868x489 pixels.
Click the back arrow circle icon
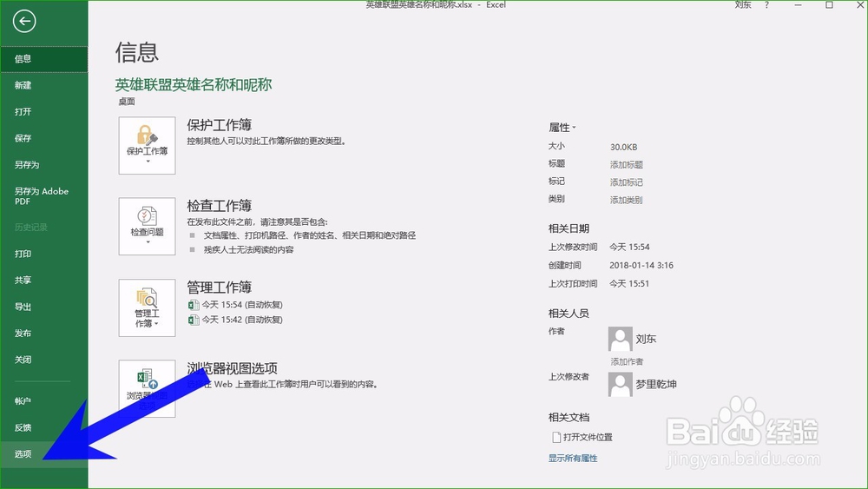point(24,22)
